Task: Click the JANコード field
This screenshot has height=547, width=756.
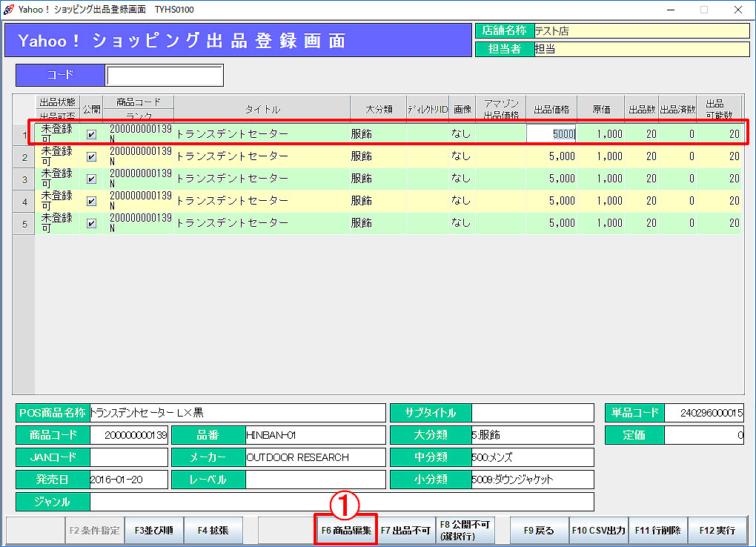Action: click(x=130, y=457)
